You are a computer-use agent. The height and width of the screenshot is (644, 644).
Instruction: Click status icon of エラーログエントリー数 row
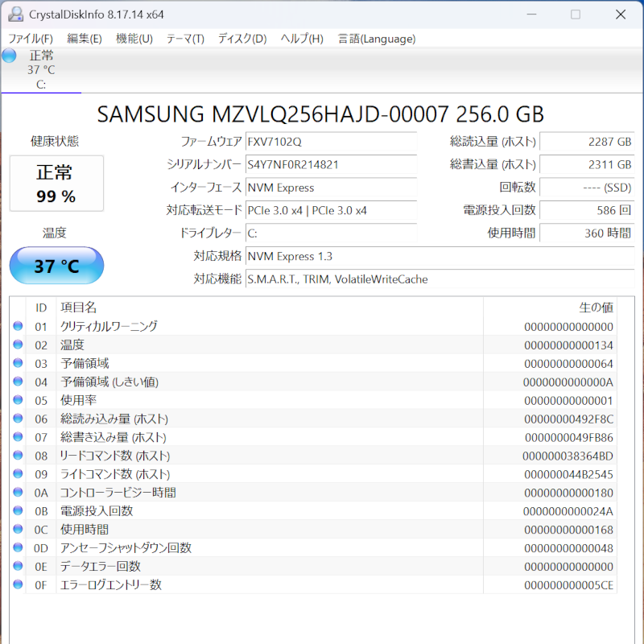point(18,584)
